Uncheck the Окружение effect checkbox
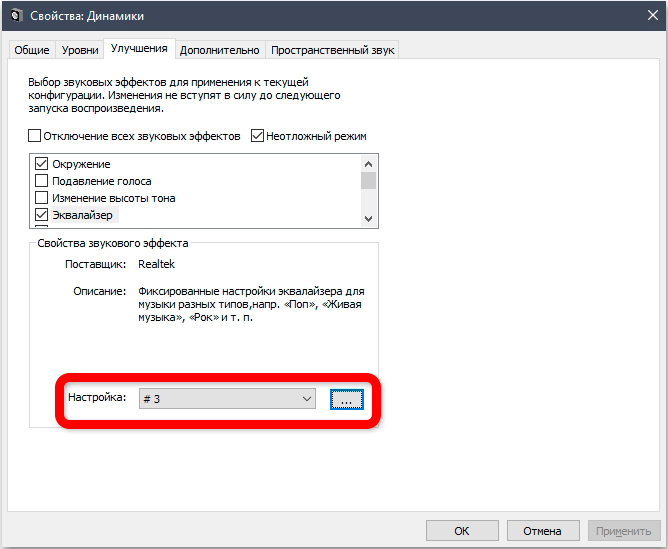Image resolution: width=668 pixels, height=549 pixels. [x=41, y=164]
